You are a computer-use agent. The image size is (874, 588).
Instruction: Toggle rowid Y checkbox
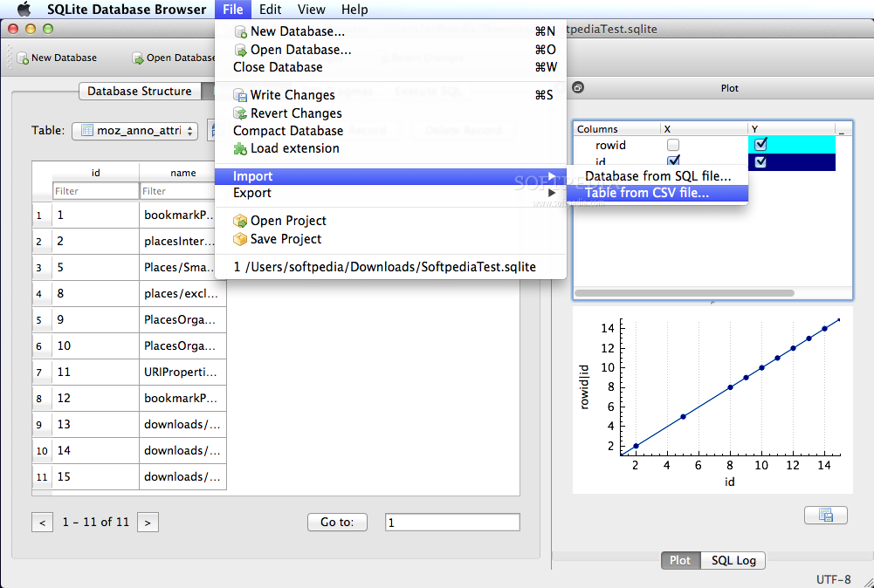click(x=760, y=145)
